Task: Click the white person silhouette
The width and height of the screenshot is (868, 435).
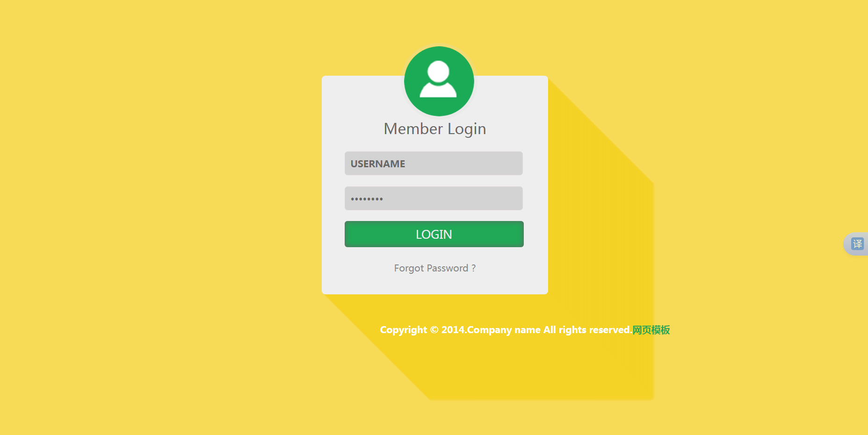Action: coord(438,79)
